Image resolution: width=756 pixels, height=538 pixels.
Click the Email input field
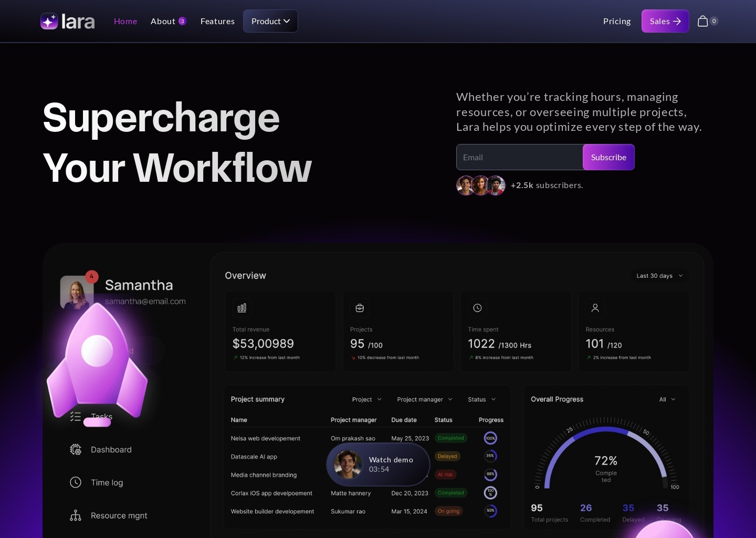[520, 157]
